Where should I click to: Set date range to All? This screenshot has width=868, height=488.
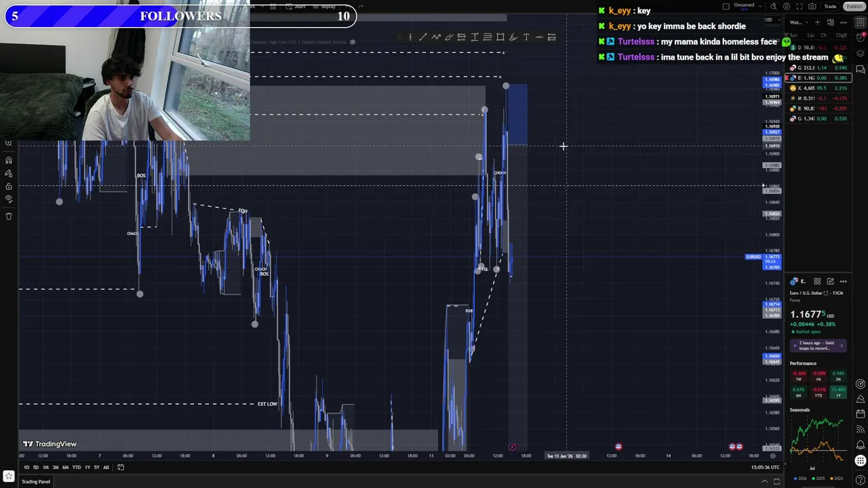(106, 468)
